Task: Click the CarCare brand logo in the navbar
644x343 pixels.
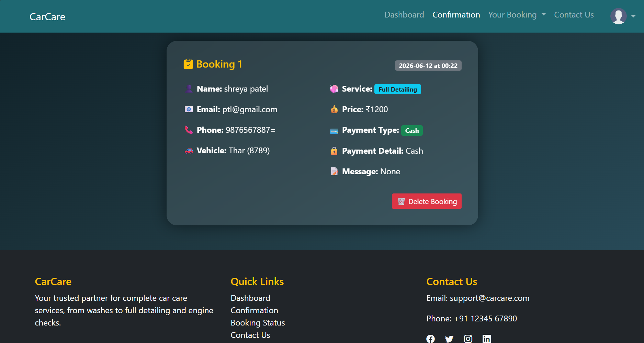Action: (47, 16)
